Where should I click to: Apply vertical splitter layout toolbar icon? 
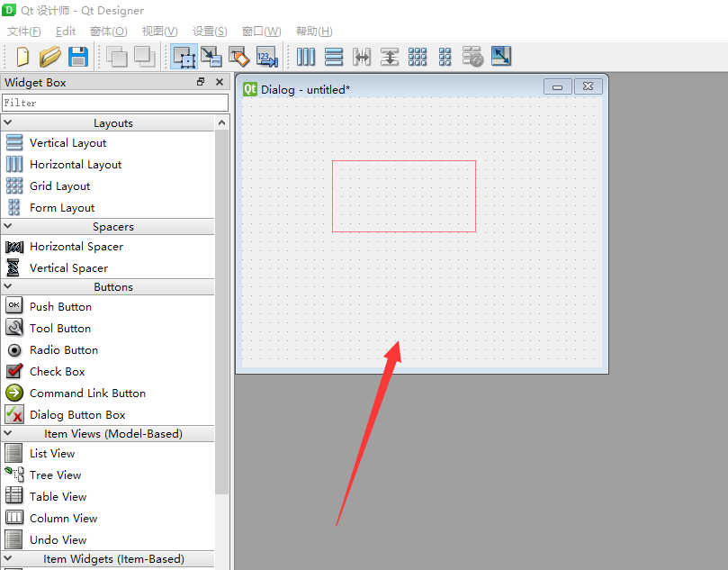390,57
